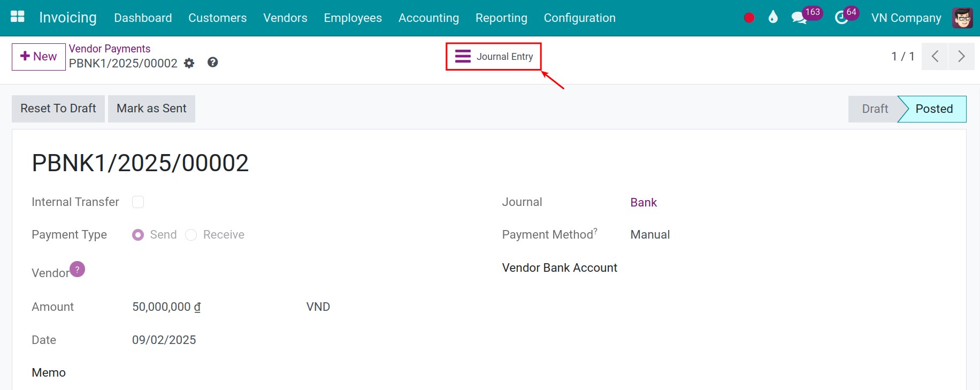Open the Bank journal link

pyautogui.click(x=644, y=202)
